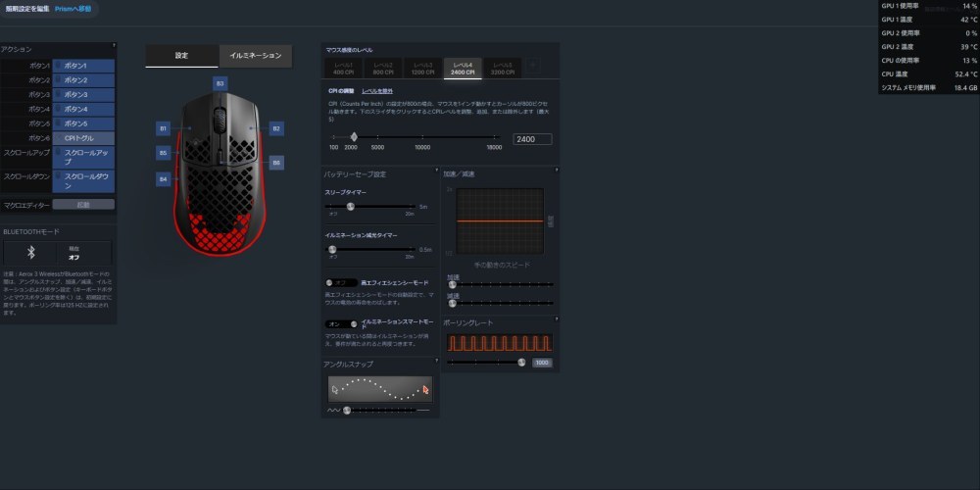This screenshot has height=490, width=980.
Task: Launch the マクロエディター with 起動 button
Action: 83,205
